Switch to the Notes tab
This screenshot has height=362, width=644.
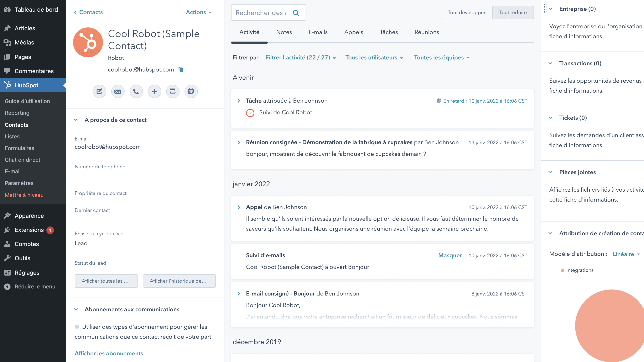click(284, 32)
